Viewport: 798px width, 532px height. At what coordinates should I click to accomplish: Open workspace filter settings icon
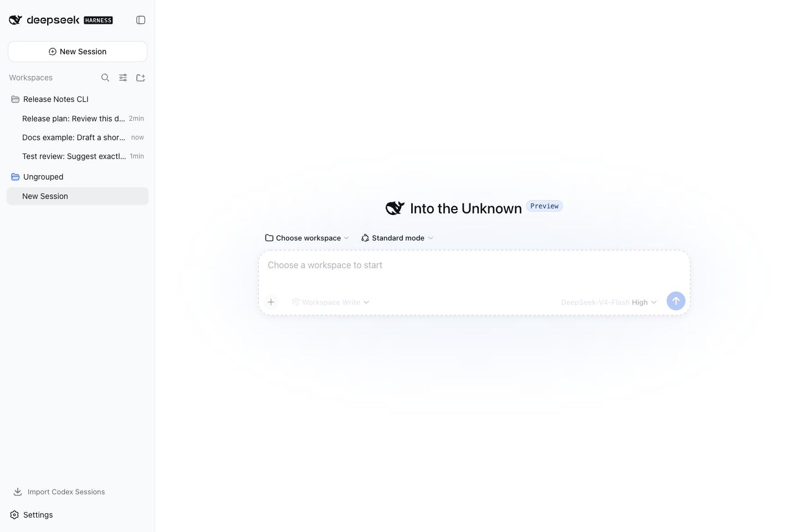pyautogui.click(x=123, y=78)
